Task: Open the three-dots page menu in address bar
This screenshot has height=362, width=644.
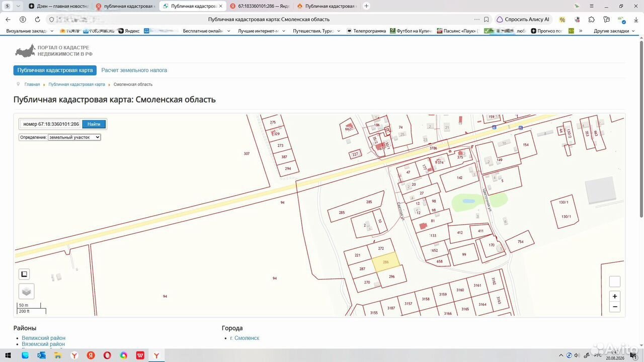Action: [x=477, y=20]
